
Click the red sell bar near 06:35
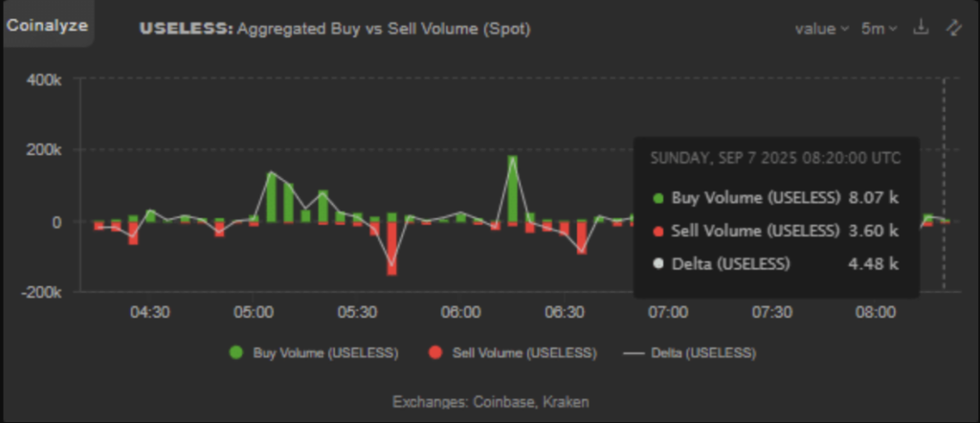coord(582,237)
